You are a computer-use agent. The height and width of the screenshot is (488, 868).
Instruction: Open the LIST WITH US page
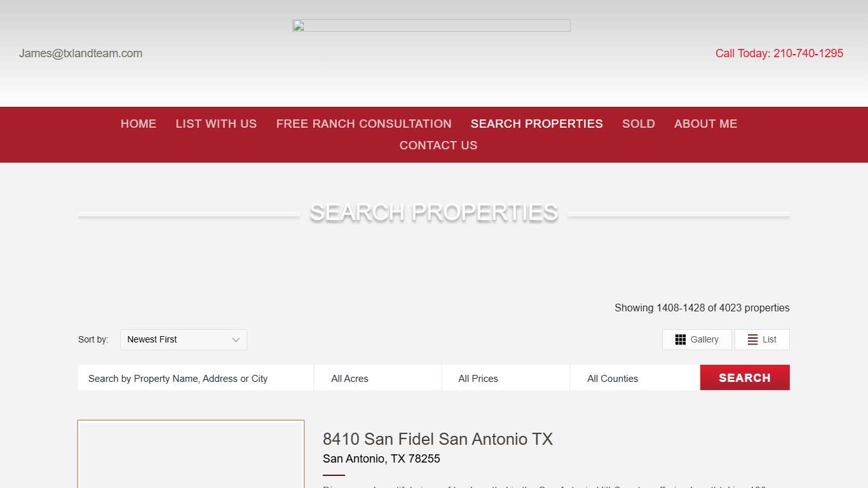click(216, 124)
